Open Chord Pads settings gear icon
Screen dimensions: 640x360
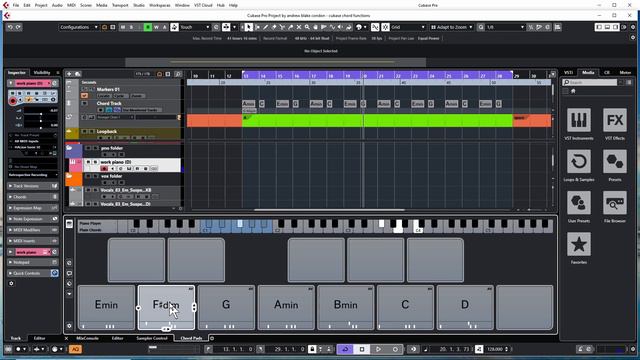coord(69,326)
